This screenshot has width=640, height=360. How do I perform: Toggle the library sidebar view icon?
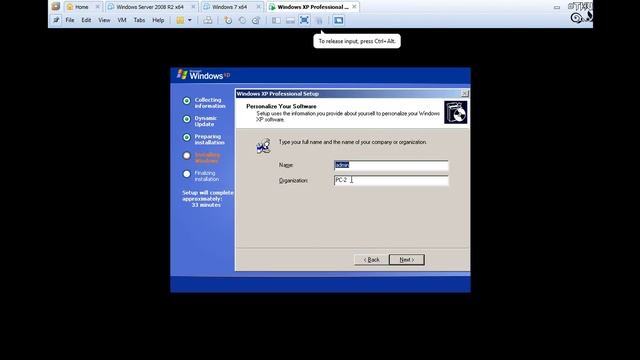[x=276, y=20]
